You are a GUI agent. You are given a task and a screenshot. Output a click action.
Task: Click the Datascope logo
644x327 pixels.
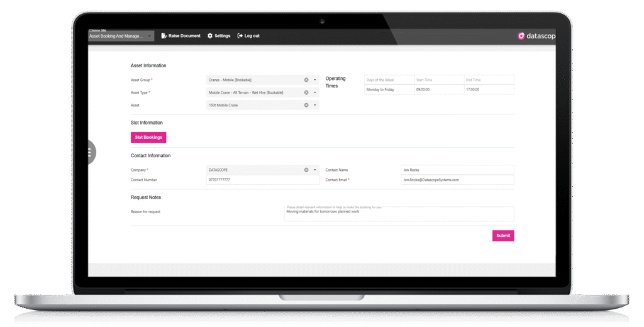click(535, 36)
